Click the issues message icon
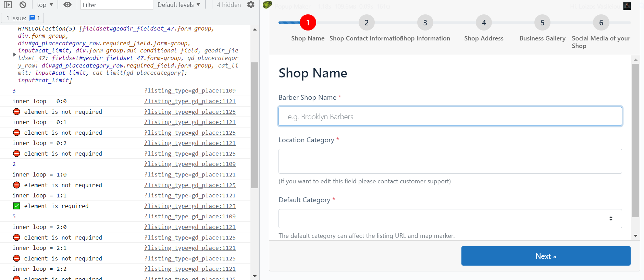 pyautogui.click(x=32, y=18)
